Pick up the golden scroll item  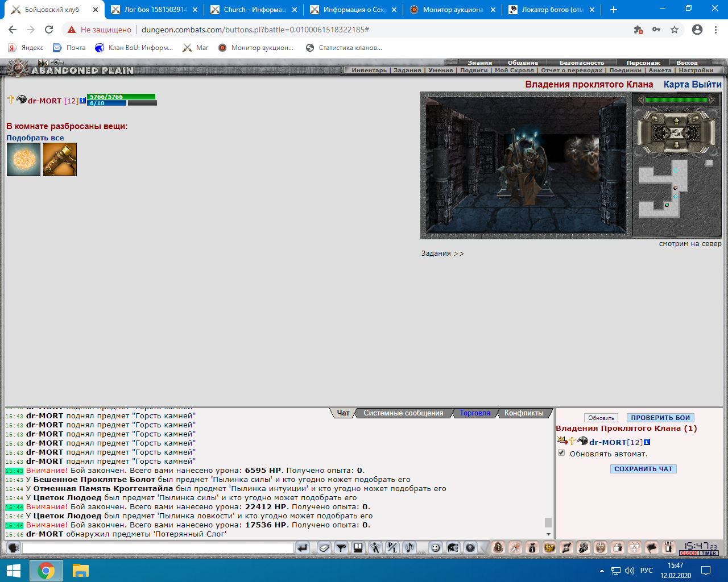[x=60, y=159]
